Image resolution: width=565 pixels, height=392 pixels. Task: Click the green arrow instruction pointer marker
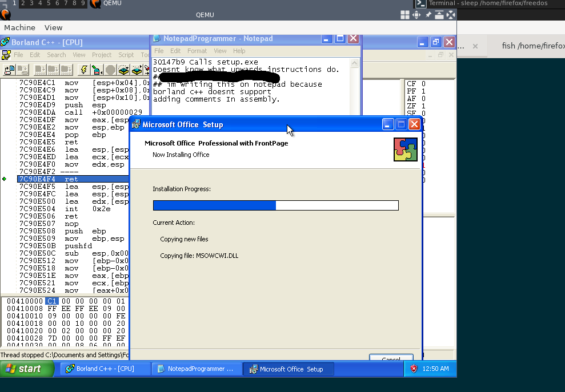(x=5, y=179)
